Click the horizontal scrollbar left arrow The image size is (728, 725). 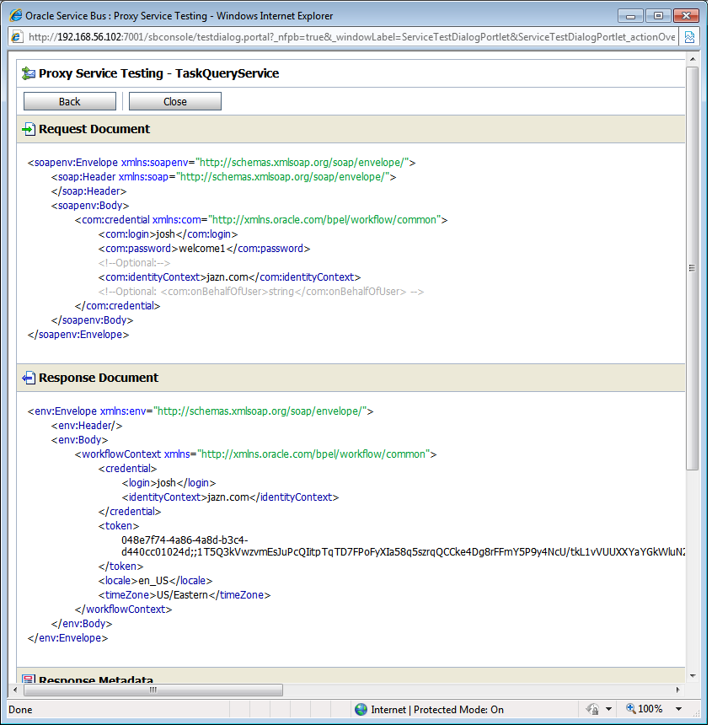(x=15, y=690)
